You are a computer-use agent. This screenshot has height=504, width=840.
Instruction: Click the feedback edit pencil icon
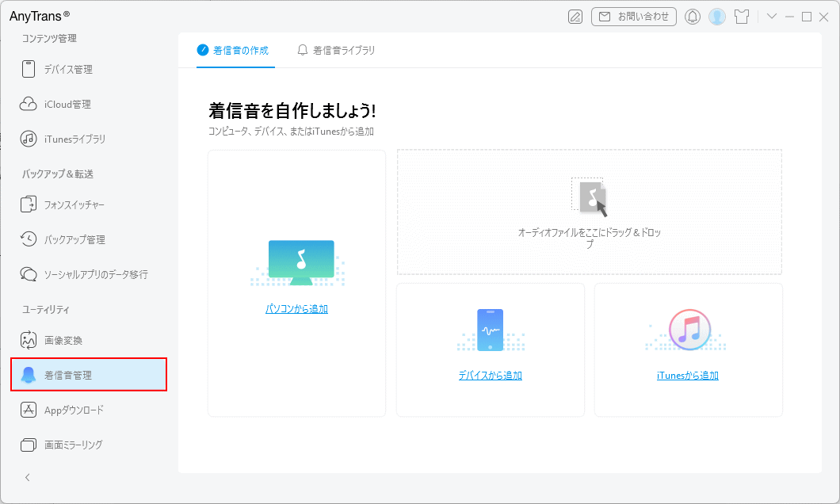click(575, 17)
